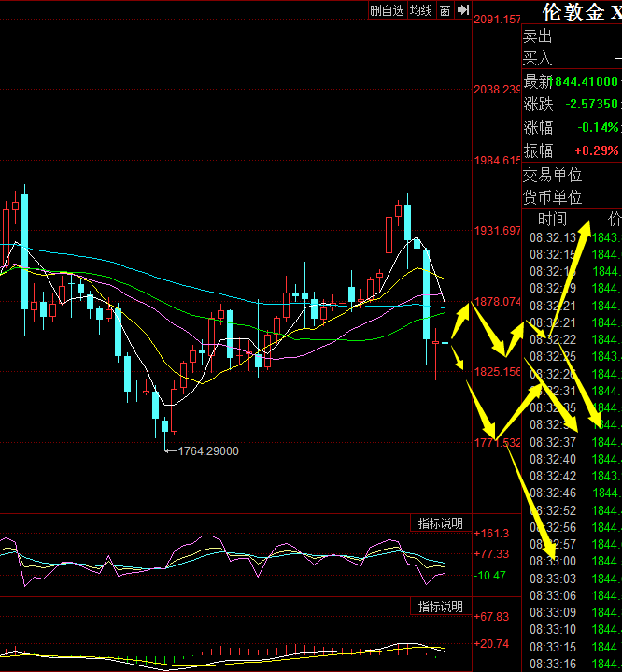Click the collapse side panel arrow icon
The height and width of the screenshot is (672, 622).
click(462, 10)
